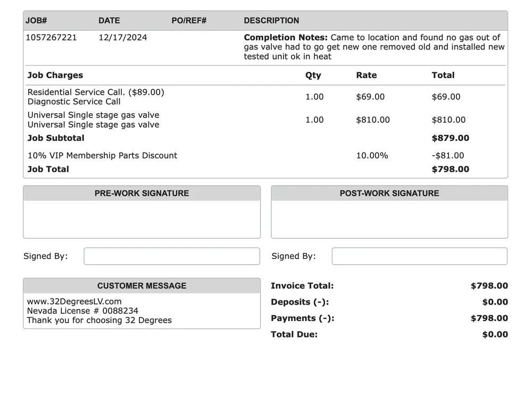Click the PO/REF# column header

(x=189, y=21)
